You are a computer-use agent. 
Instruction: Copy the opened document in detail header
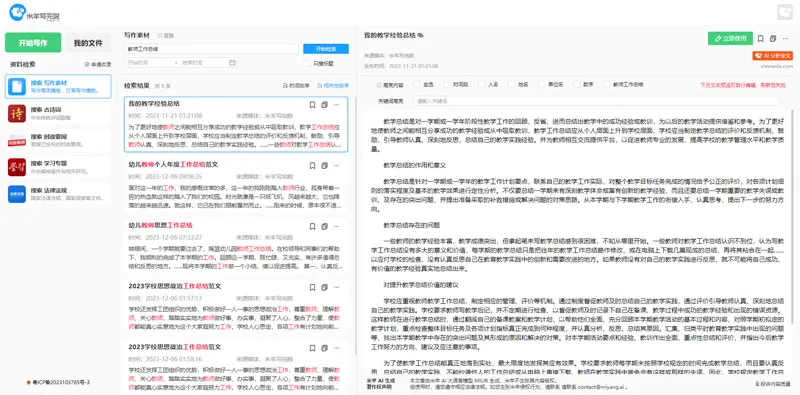click(x=773, y=39)
